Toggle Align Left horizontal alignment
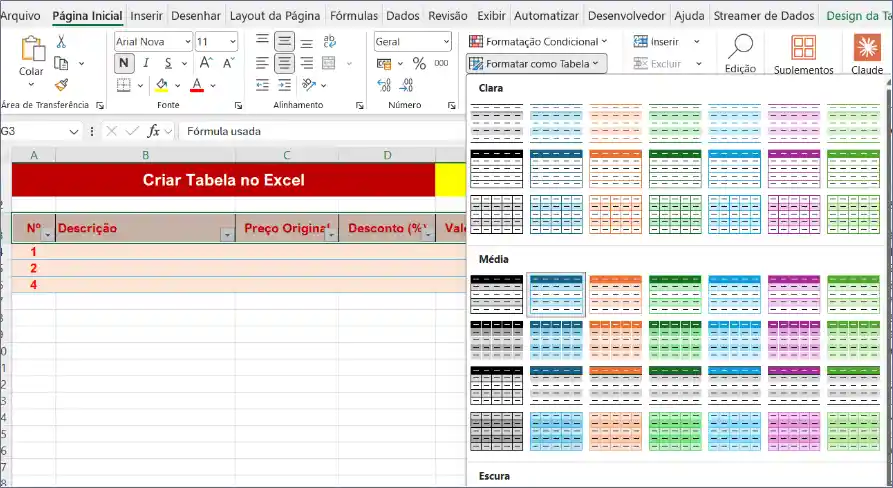This screenshot has width=893, height=488. (262, 63)
